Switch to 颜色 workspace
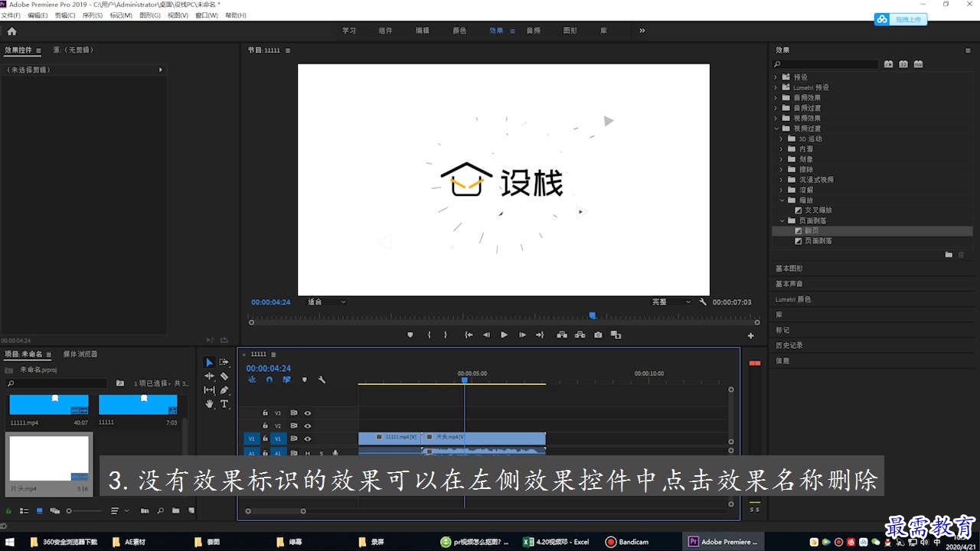 click(x=459, y=31)
